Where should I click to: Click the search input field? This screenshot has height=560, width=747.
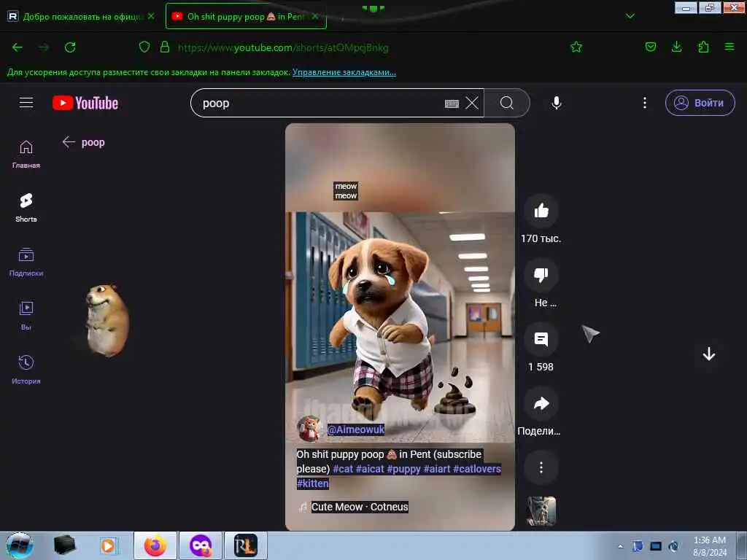tap(320, 103)
